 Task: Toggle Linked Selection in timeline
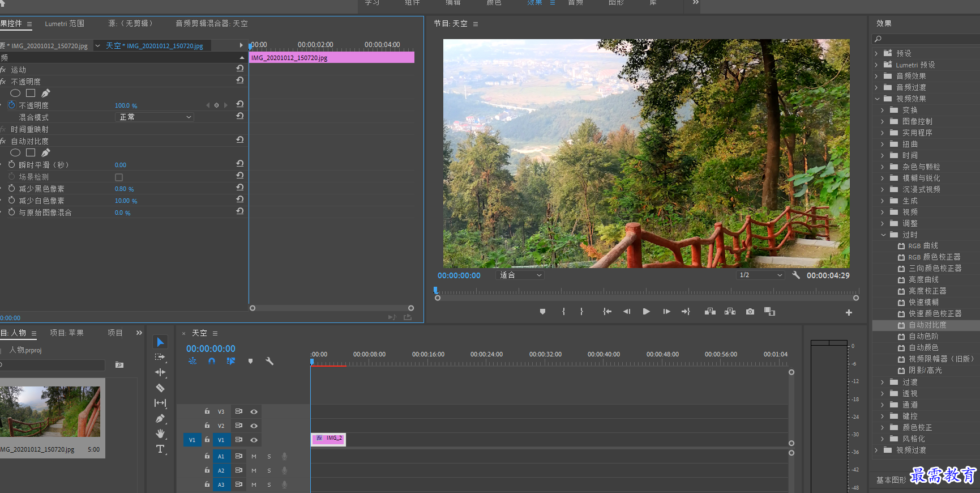click(231, 361)
